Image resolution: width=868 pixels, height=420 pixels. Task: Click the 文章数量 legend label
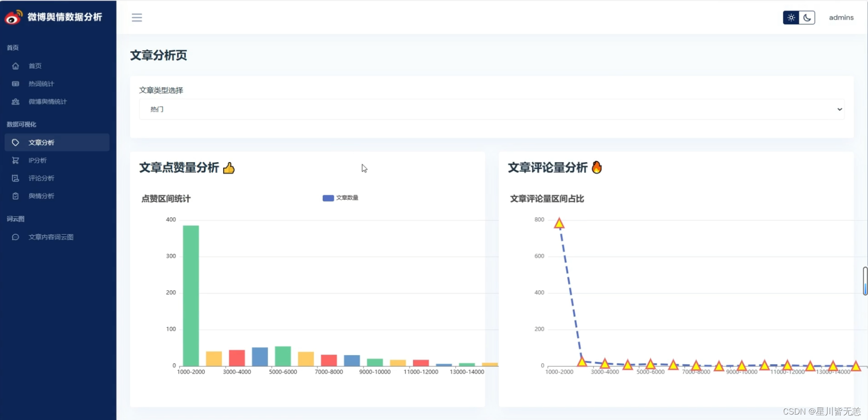[347, 198]
